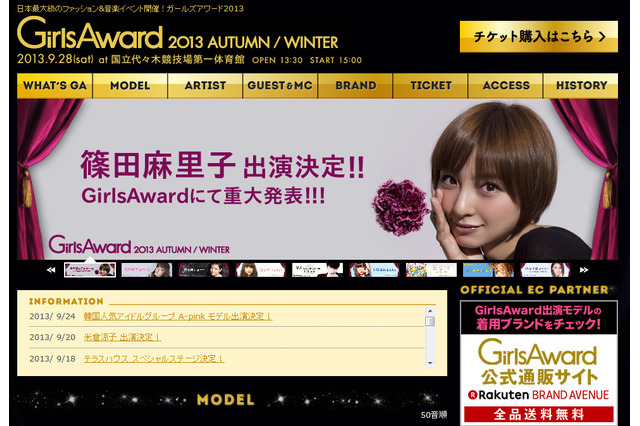
Task: Open the MODEL navigation tab
Action: [x=130, y=86]
